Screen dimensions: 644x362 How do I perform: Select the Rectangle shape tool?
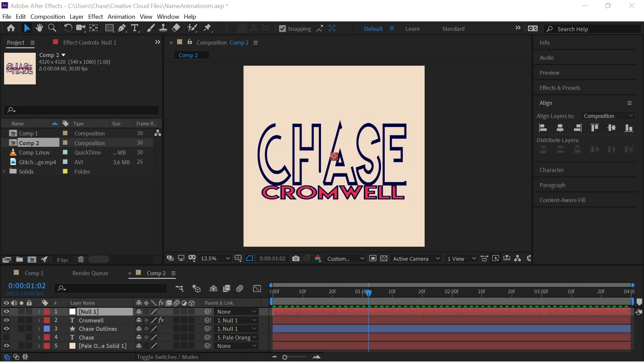point(109,28)
